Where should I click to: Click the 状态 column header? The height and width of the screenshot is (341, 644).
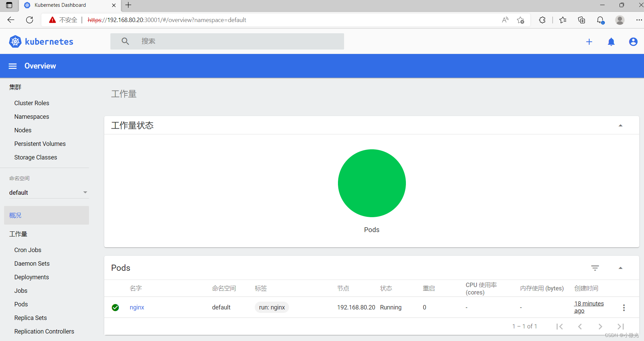pyautogui.click(x=386, y=288)
